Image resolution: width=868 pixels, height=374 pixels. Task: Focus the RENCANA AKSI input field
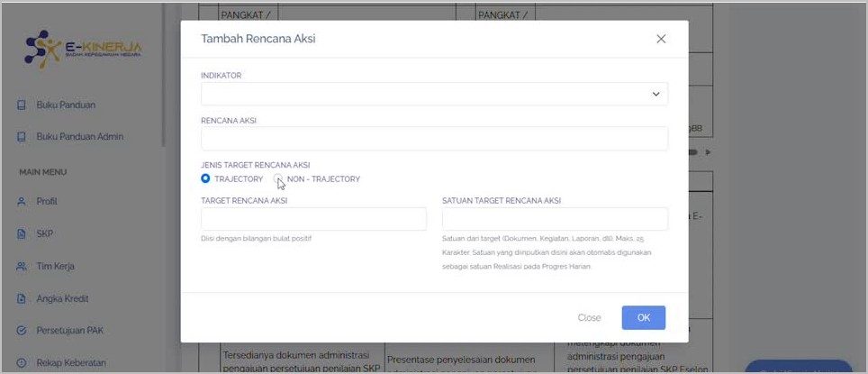[434, 139]
